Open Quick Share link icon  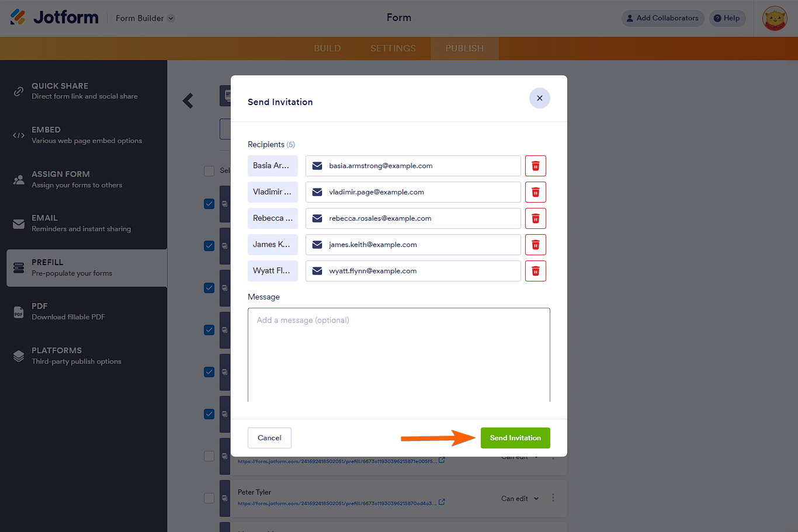(x=19, y=91)
